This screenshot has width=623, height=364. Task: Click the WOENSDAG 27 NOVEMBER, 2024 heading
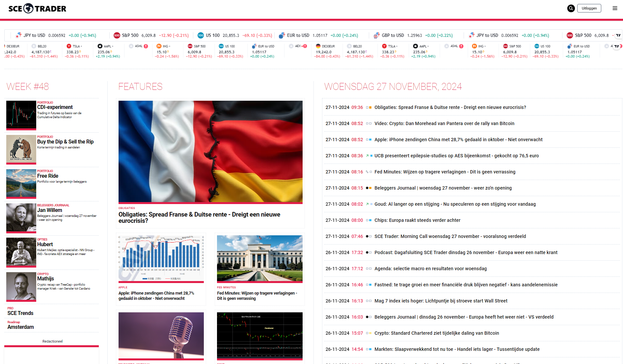click(x=393, y=87)
